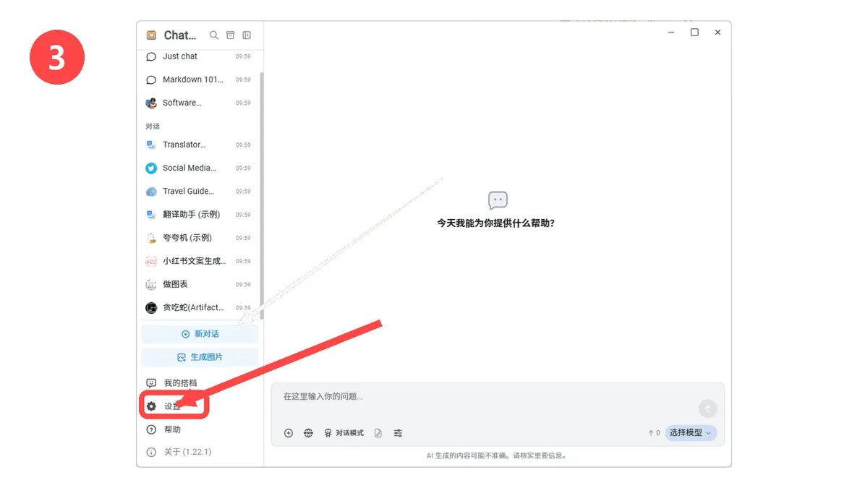Click the Translator avatar icon

[x=151, y=145]
